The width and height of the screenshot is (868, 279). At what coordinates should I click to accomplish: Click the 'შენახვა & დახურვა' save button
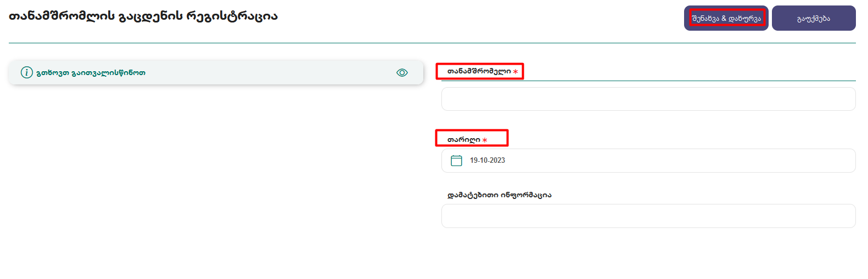click(726, 18)
